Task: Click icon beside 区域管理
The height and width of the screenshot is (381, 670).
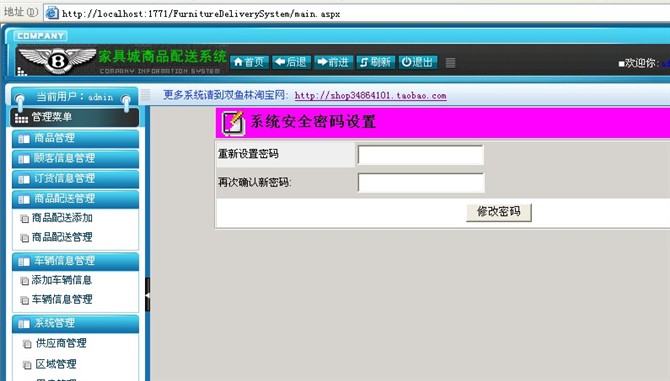Action: pyautogui.click(x=27, y=365)
